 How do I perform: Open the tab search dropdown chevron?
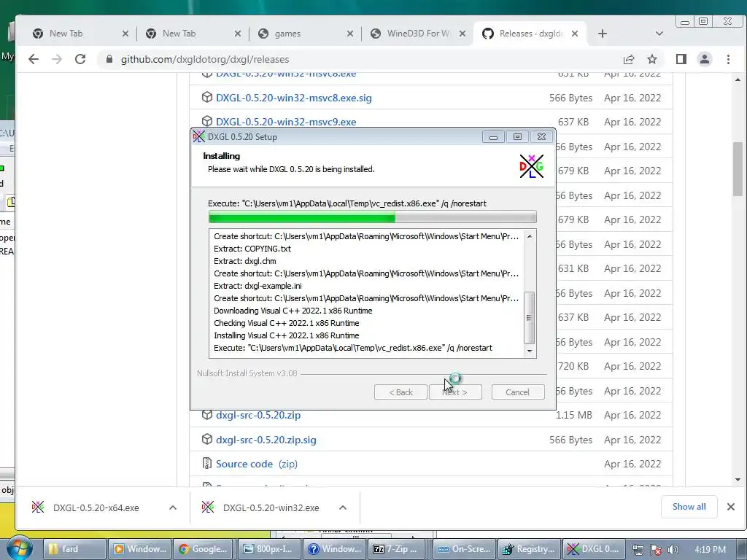[659, 34]
